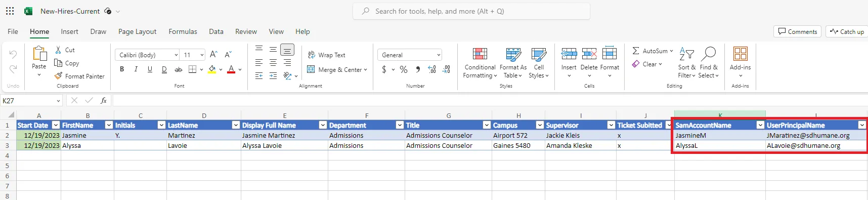The image size is (868, 200).
Task: Open Conditional Formatting options
Action: [x=480, y=63]
